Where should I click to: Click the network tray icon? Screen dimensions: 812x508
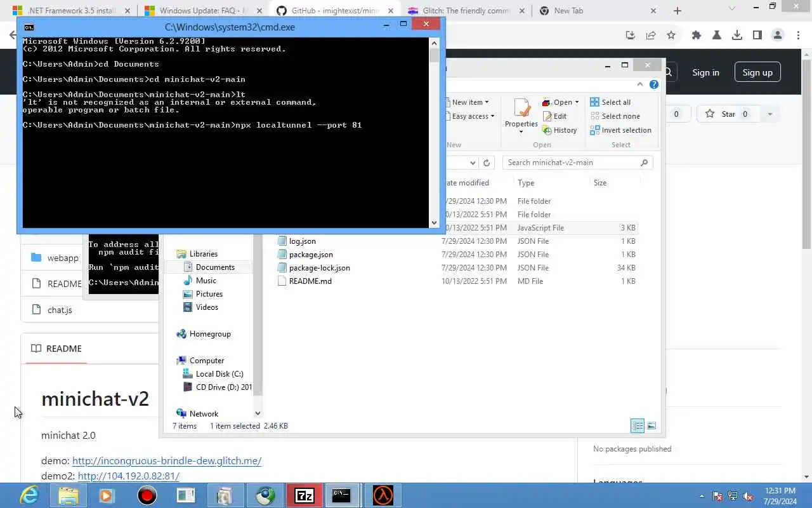point(733,496)
